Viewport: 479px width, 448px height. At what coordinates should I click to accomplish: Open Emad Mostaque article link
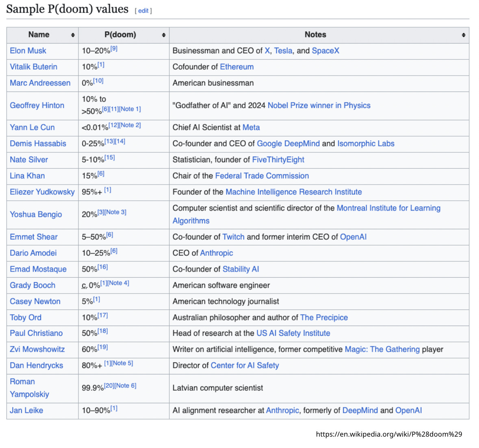coord(38,269)
